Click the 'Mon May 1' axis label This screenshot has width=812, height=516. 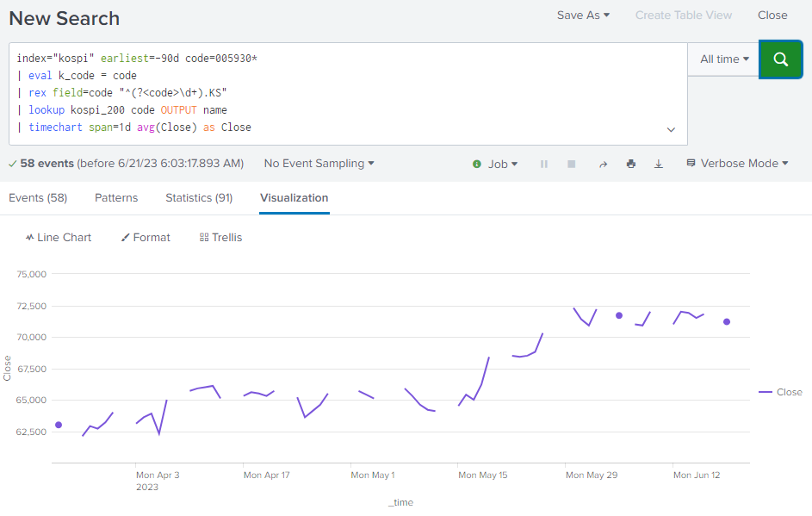point(372,475)
